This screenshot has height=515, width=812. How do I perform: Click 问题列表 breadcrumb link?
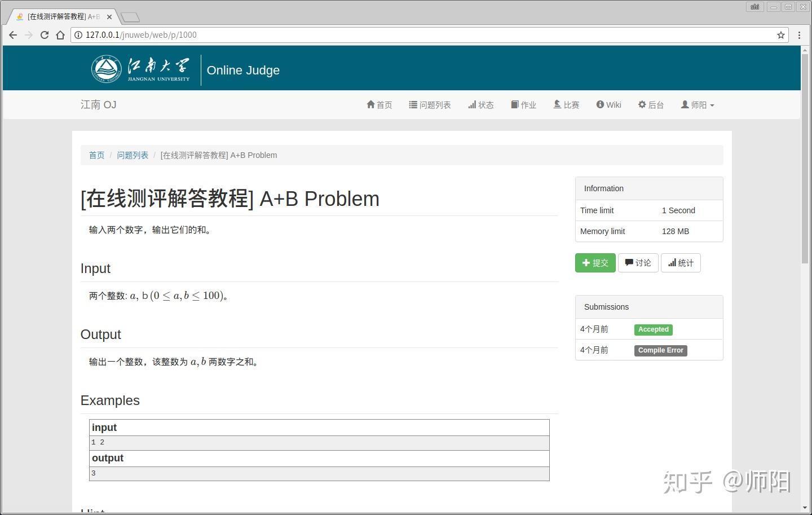[133, 155]
